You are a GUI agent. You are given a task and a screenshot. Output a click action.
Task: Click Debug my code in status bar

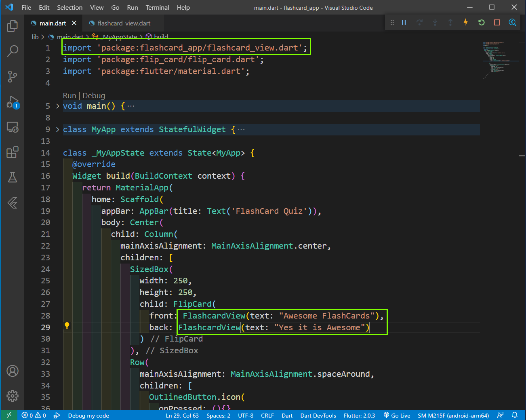pos(88,416)
